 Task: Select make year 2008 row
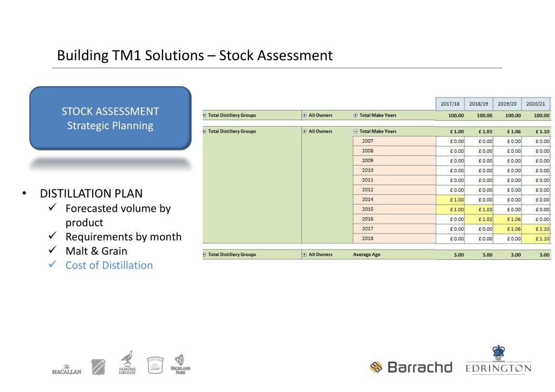point(395,151)
